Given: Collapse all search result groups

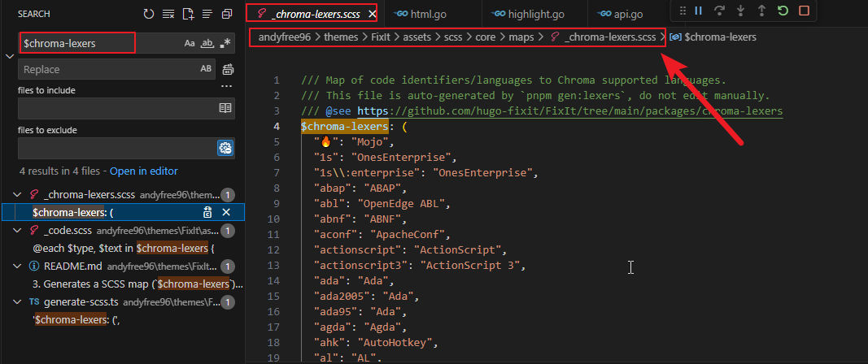Looking at the screenshot, I should click(227, 15).
